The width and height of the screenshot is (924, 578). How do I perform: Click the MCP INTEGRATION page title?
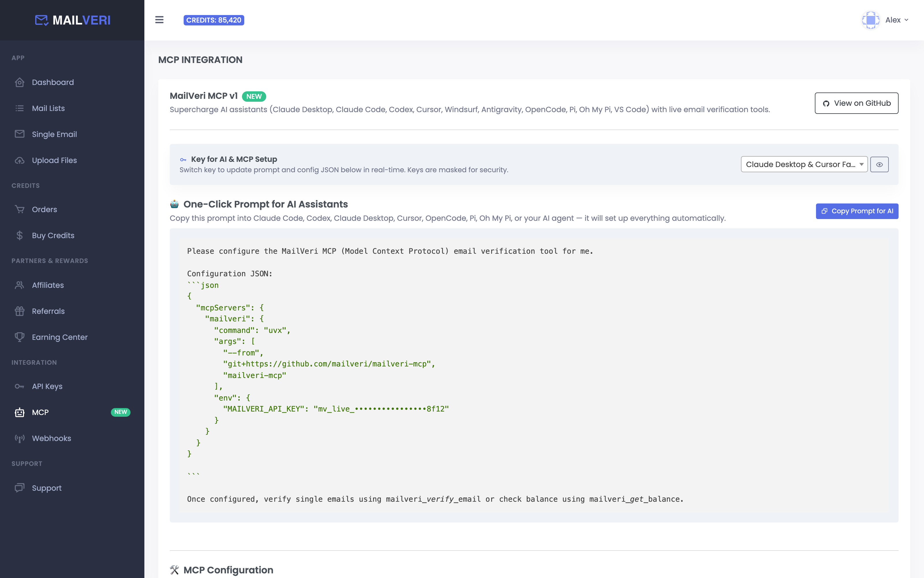pyautogui.click(x=200, y=60)
